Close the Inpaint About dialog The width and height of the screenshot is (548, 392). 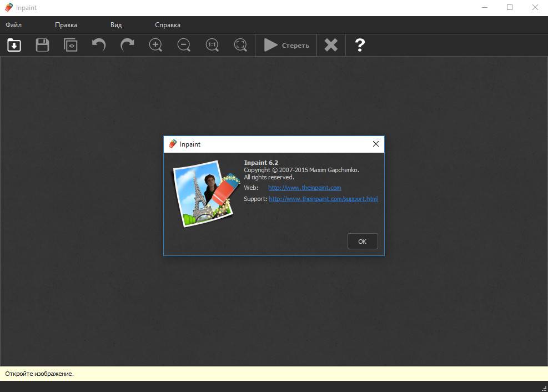376,144
